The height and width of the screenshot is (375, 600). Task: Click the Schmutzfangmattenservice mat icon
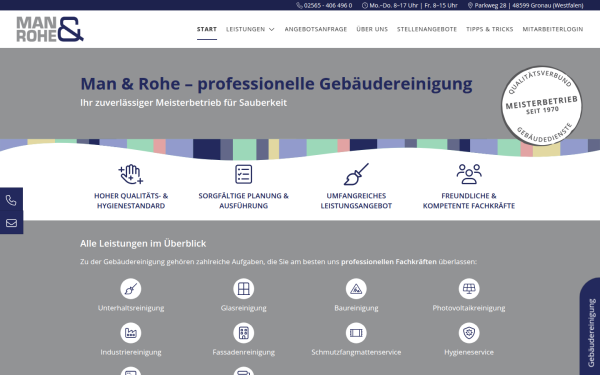[x=356, y=333]
